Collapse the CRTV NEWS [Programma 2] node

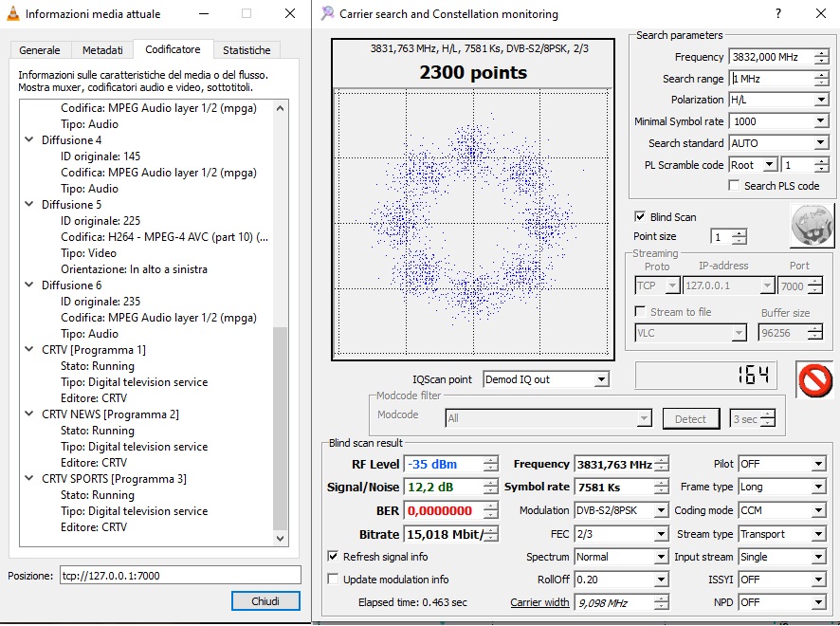pyautogui.click(x=29, y=414)
